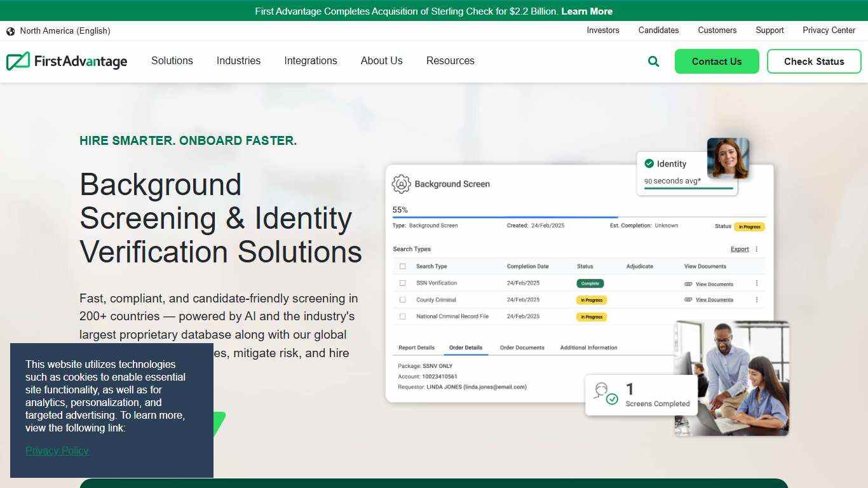Click View Documents icon on County Criminal row

click(688, 299)
